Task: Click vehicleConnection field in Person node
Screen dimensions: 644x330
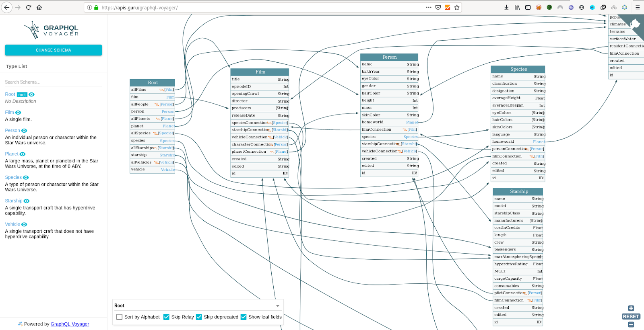Action: [389, 151]
